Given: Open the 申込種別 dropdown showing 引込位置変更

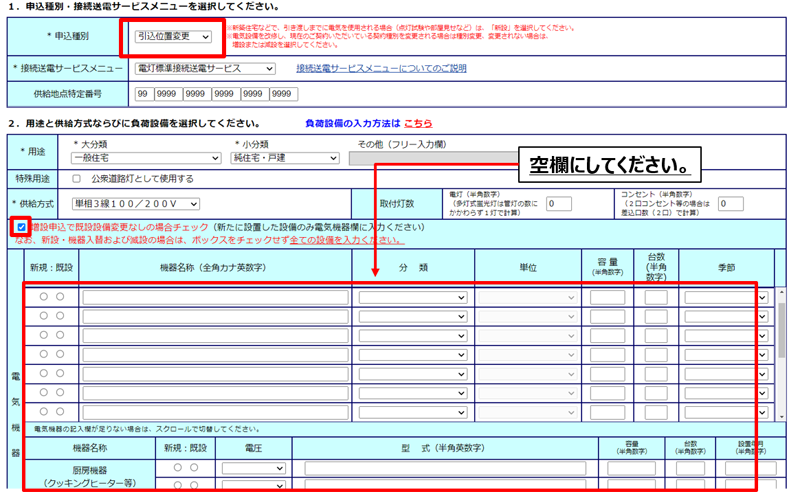Looking at the screenshot, I should pos(173,37).
